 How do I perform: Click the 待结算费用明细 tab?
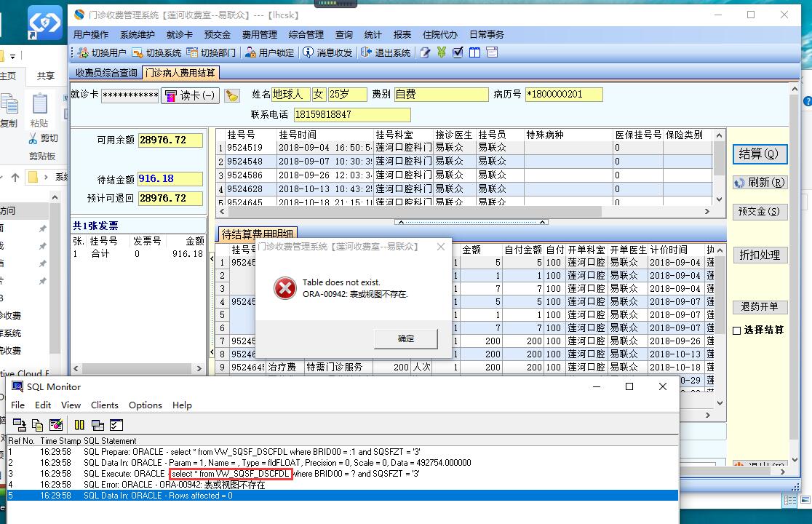tap(258, 234)
